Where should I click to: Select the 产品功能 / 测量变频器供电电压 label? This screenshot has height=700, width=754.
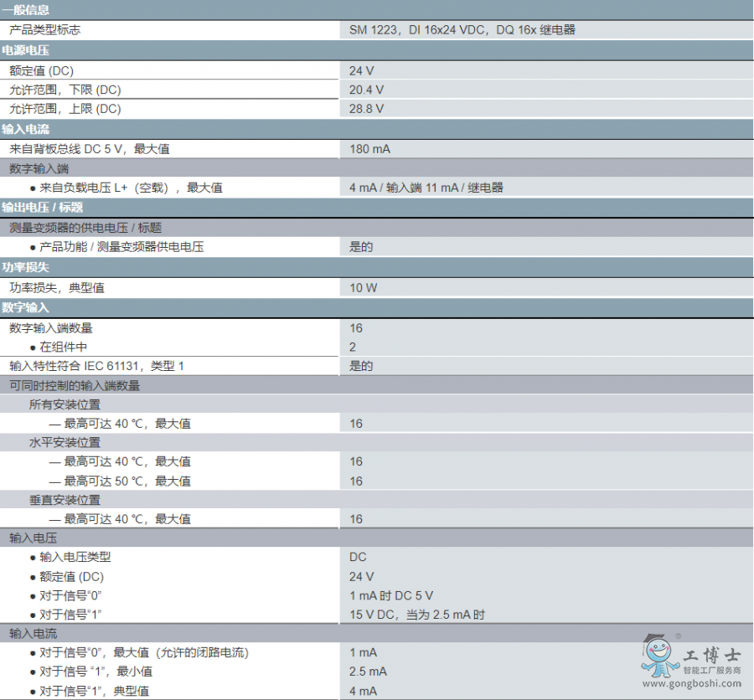click(x=121, y=247)
